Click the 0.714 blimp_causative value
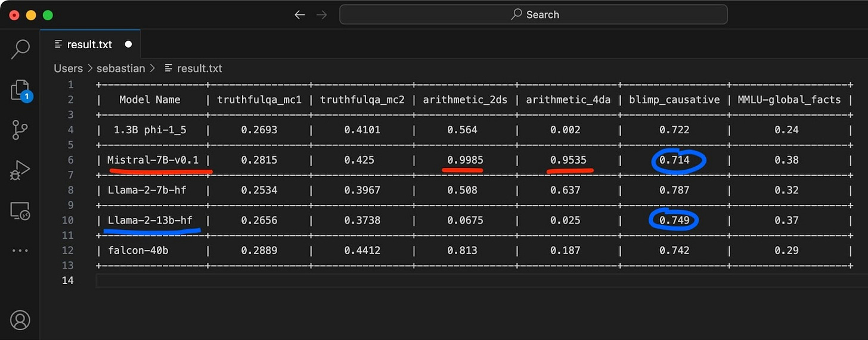This screenshot has height=340, width=868. click(674, 160)
